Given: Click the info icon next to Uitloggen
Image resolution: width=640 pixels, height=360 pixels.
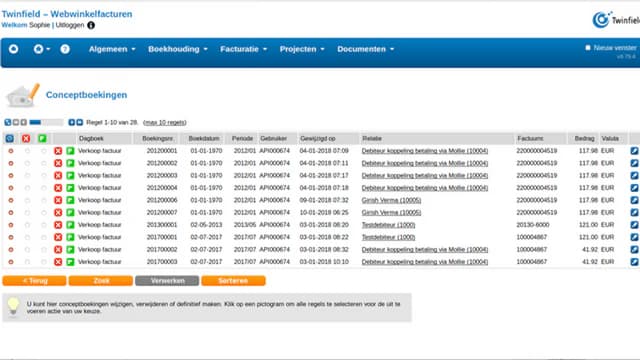Looking at the screenshot, I should coord(91,25).
